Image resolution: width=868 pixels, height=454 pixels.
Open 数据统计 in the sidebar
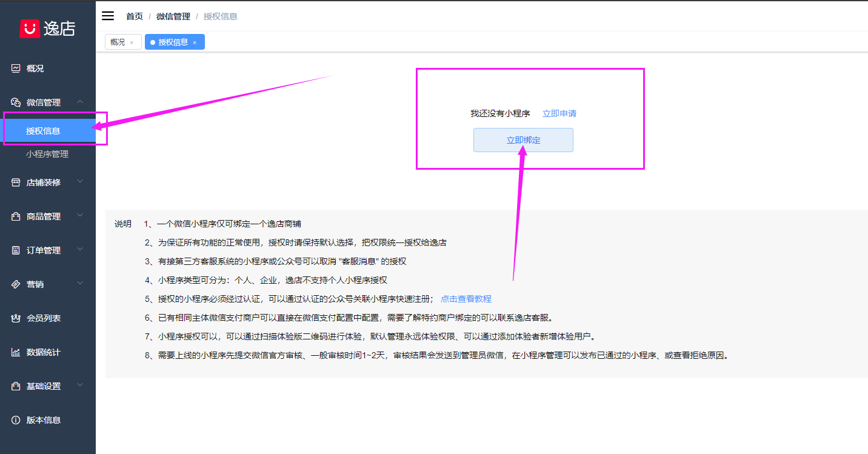tap(48, 352)
